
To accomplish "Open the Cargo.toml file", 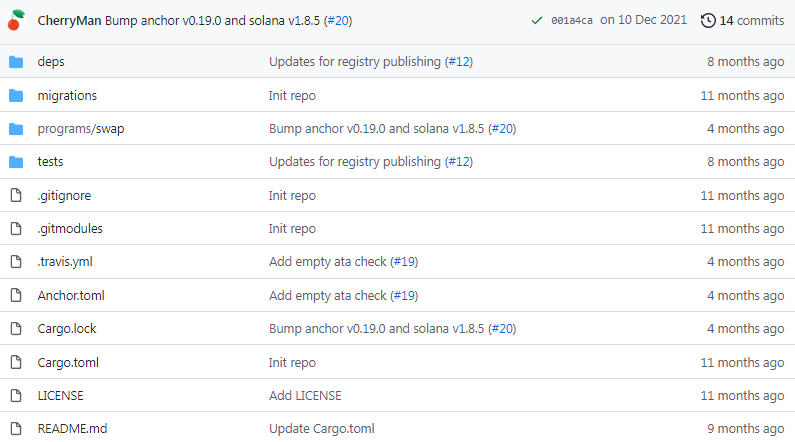I will tap(68, 363).
